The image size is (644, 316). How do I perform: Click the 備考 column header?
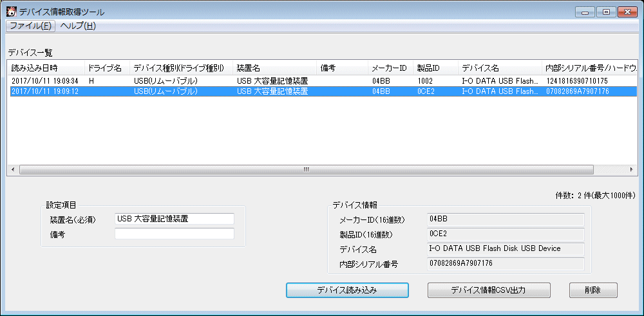click(x=342, y=68)
